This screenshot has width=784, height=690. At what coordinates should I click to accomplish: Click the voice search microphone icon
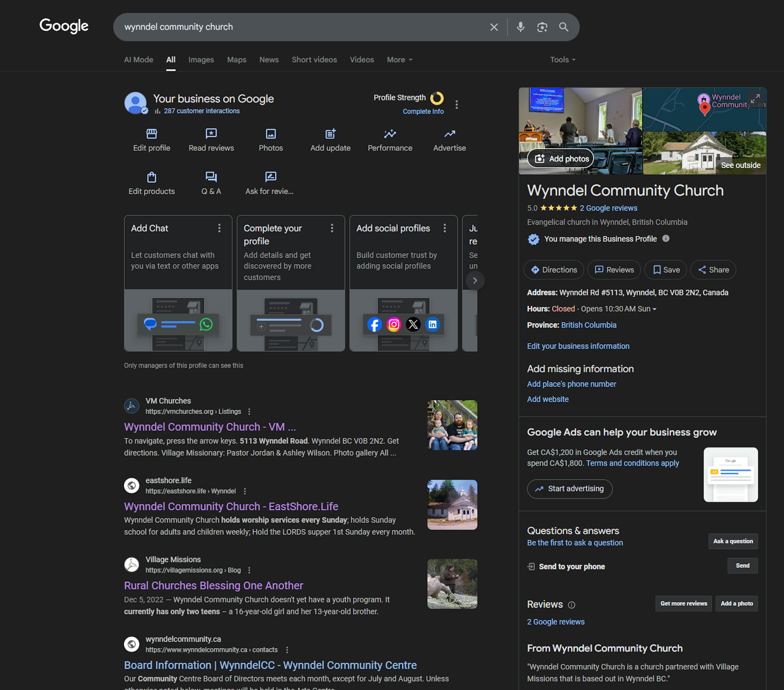(x=520, y=27)
